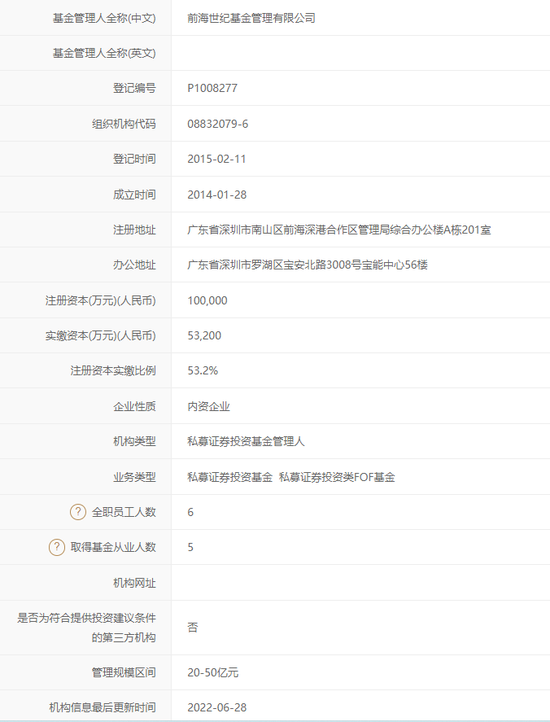Click the help icon beside 全职员工人数
Image resolution: width=550 pixels, height=722 pixels.
(78, 512)
